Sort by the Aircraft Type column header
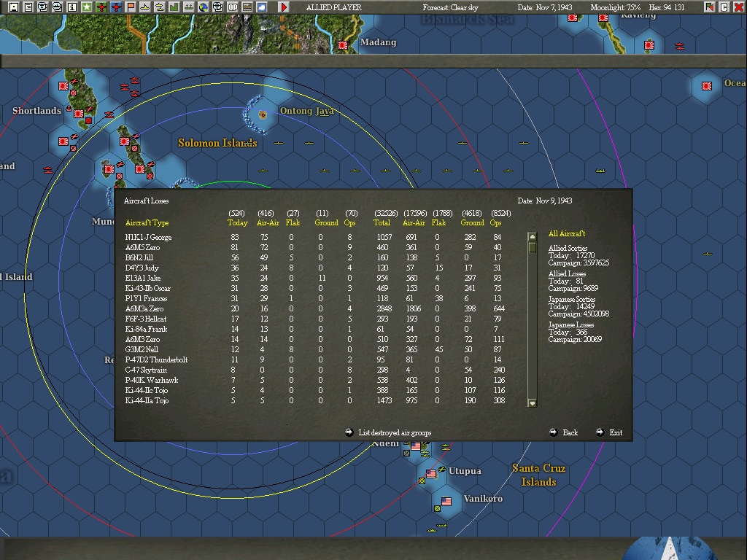This screenshot has width=747, height=560. point(147,222)
